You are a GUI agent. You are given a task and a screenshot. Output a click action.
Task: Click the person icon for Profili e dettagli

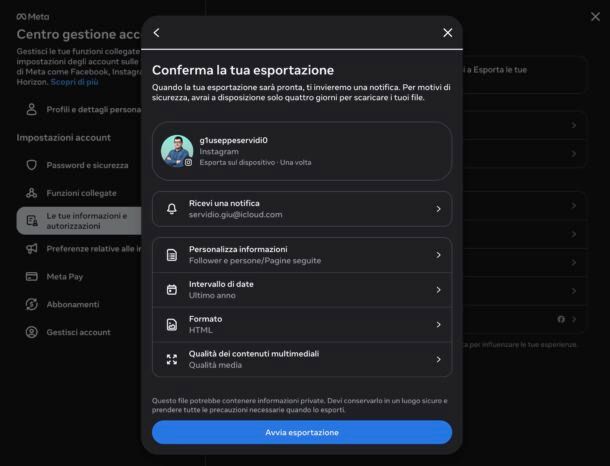[x=32, y=110]
